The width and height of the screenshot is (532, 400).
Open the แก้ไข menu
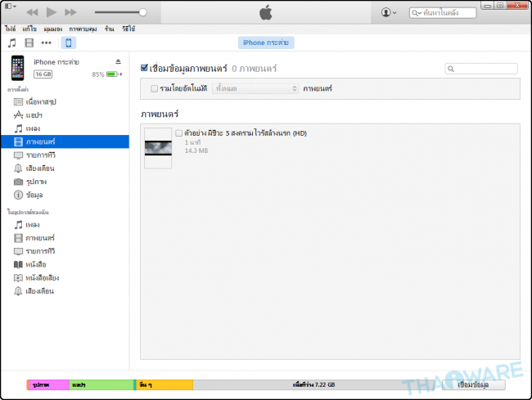tap(29, 29)
